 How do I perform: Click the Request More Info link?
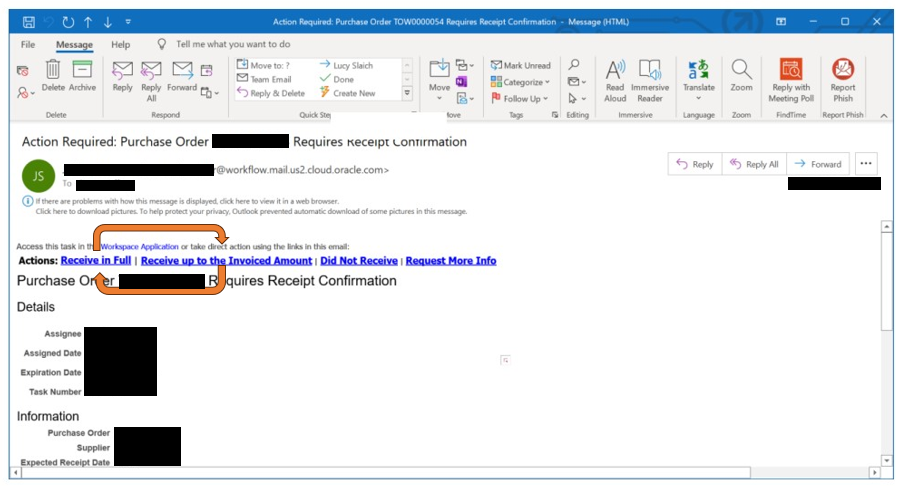pyautogui.click(x=451, y=260)
